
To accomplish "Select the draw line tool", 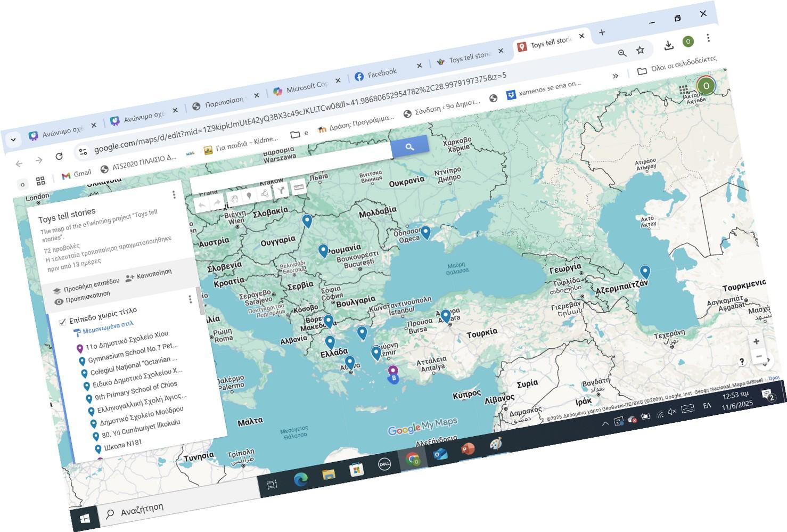I will (265, 193).
